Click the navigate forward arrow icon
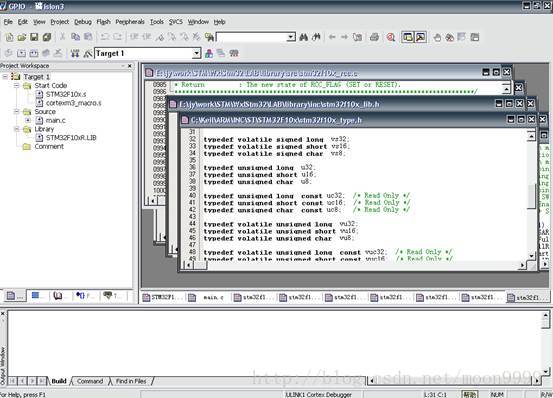This screenshot has height=398, width=553. 344,37
